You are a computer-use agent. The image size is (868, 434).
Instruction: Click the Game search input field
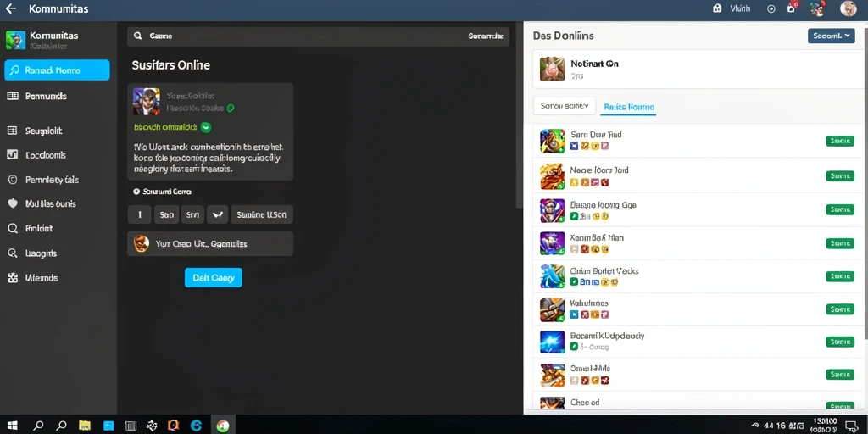[319, 36]
